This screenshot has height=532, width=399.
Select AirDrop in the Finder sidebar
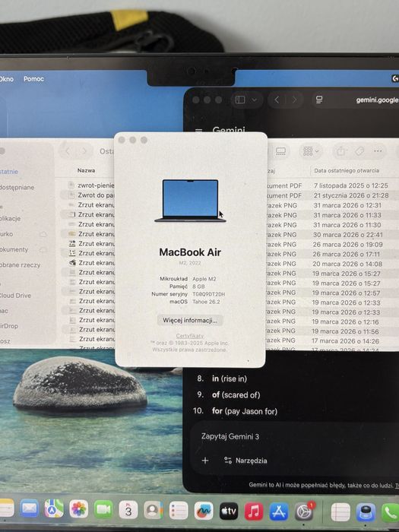(9, 326)
